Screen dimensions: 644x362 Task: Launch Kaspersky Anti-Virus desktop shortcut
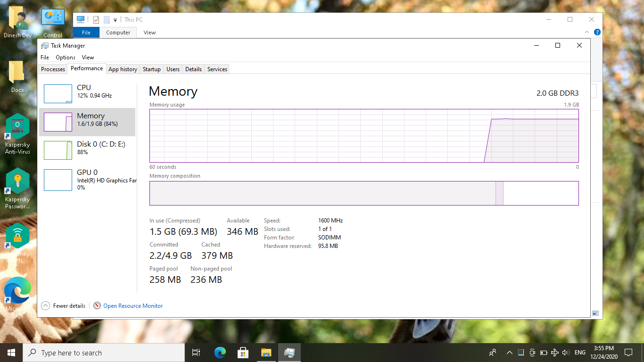pyautogui.click(x=17, y=134)
